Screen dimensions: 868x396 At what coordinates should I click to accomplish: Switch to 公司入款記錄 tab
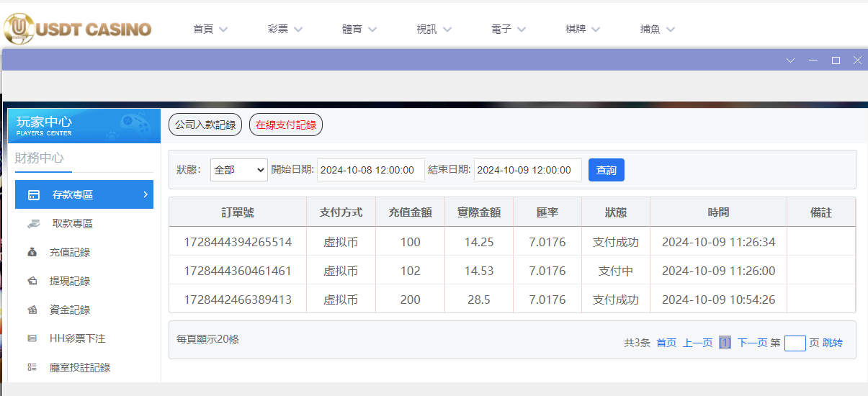click(x=205, y=125)
